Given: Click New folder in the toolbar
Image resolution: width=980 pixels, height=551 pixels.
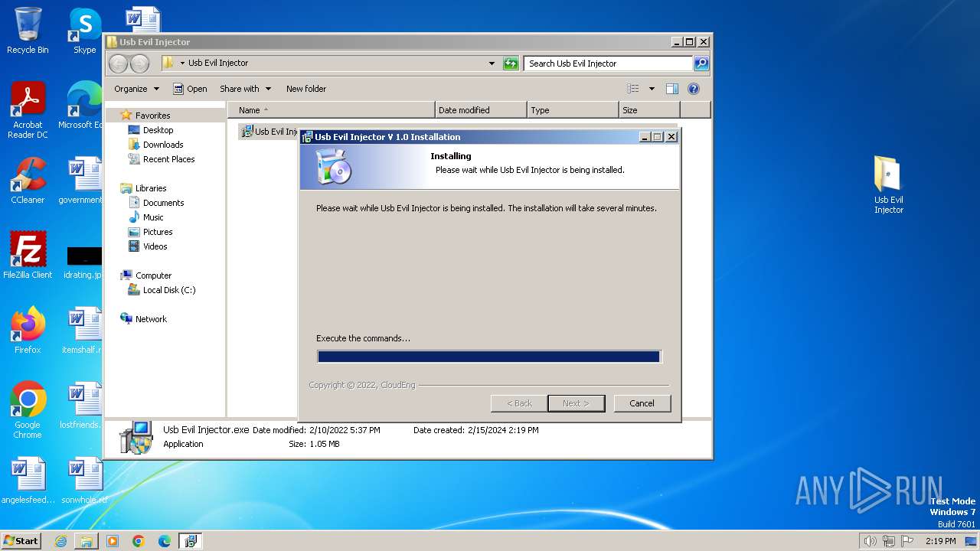Looking at the screenshot, I should pos(306,89).
